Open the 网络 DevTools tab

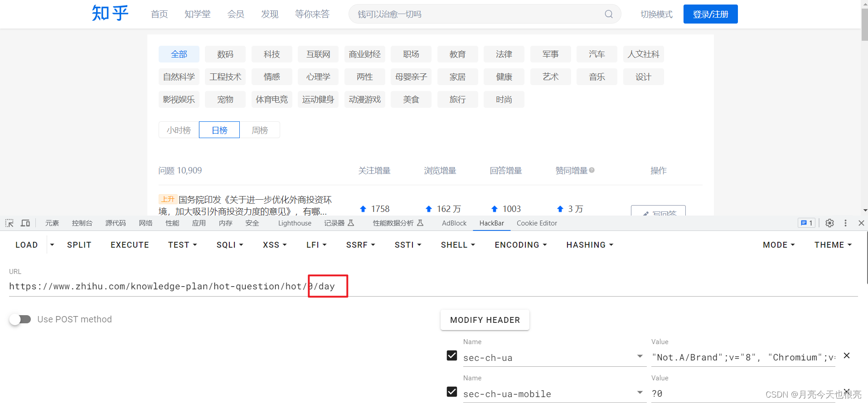(145, 223)
